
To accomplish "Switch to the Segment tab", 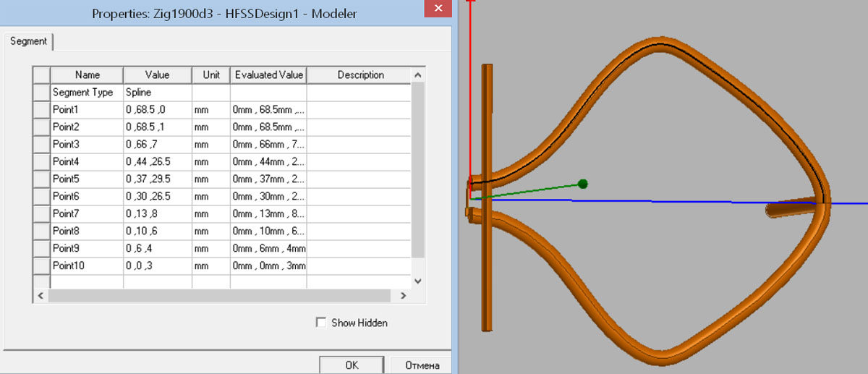I will click(x=29, y=41).
